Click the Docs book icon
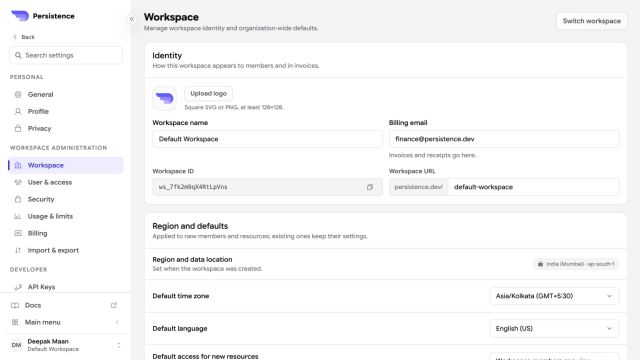 point(15,305)
